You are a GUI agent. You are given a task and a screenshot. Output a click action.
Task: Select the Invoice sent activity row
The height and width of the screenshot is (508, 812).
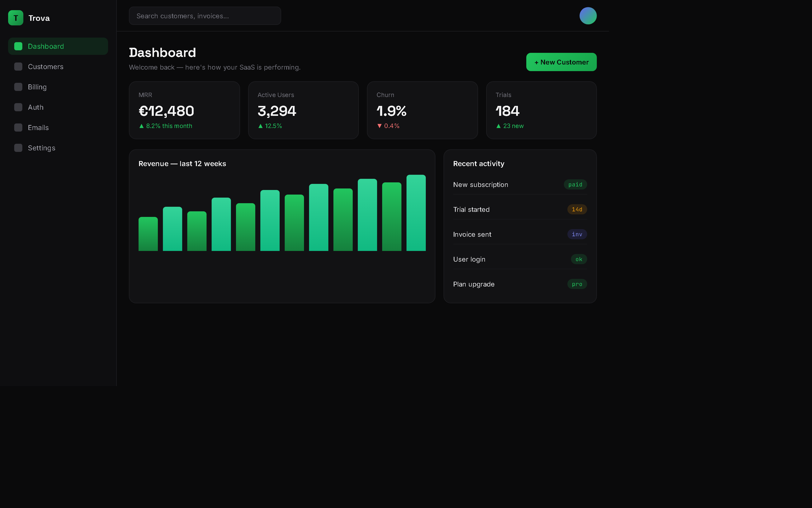520,234
